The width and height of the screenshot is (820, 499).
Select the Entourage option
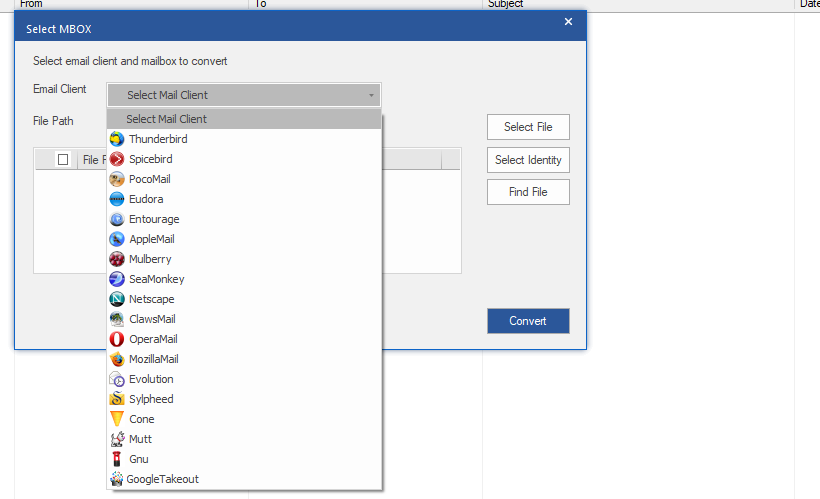(x=244, y=219)
